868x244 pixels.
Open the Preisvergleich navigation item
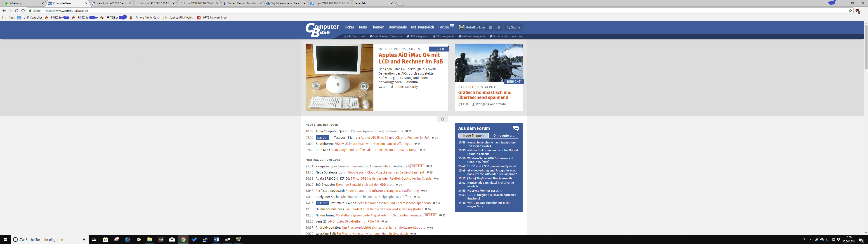(x=422, y=27)
